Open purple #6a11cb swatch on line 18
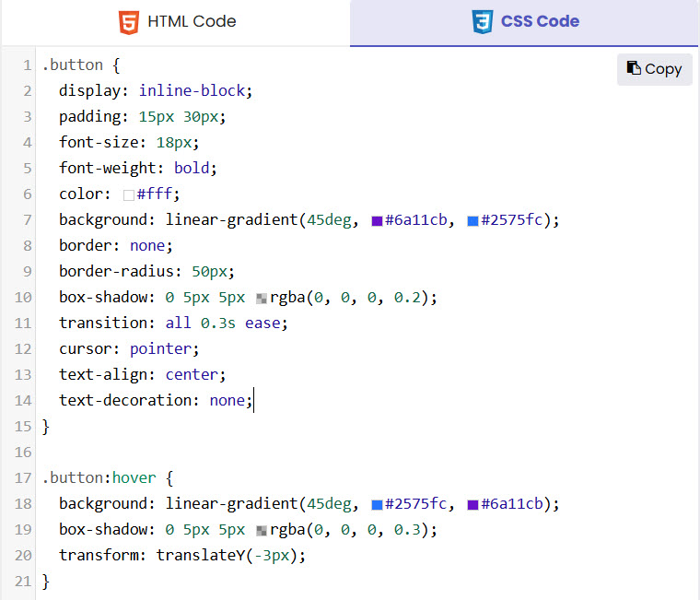 (472, 505)
